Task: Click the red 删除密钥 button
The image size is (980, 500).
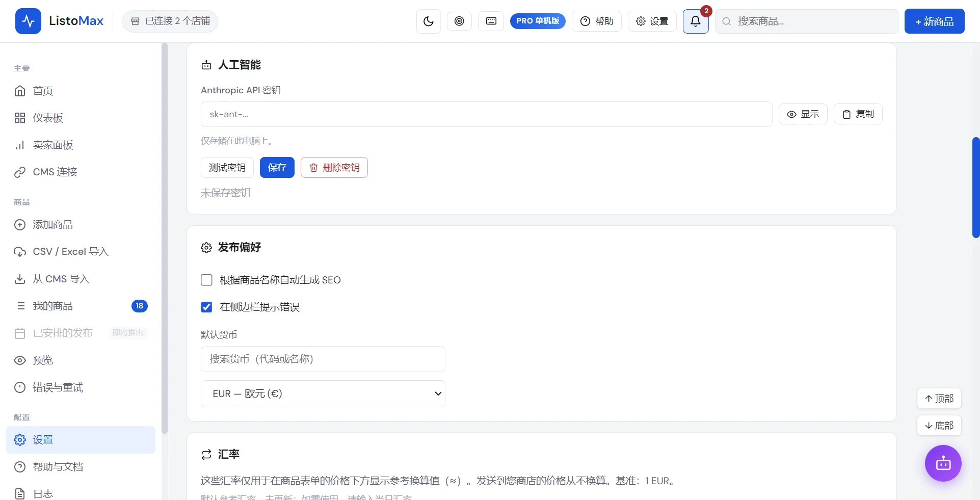Action: 334,167
